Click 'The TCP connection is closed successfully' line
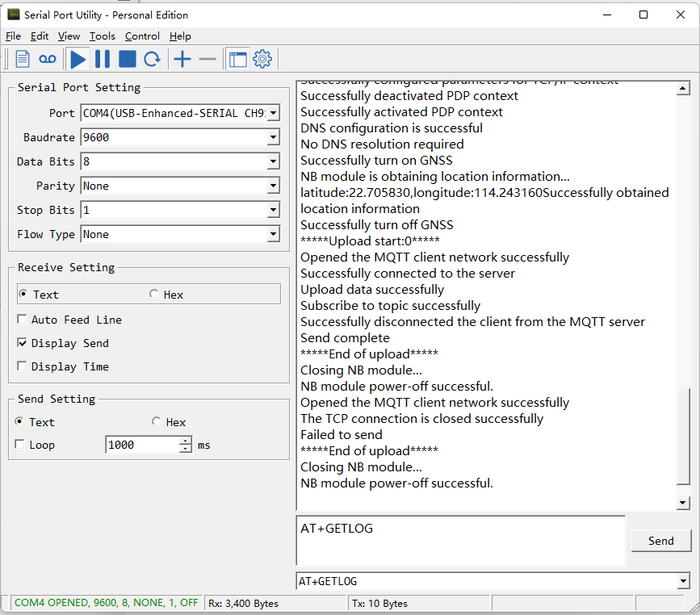 [x=422, y=419]
